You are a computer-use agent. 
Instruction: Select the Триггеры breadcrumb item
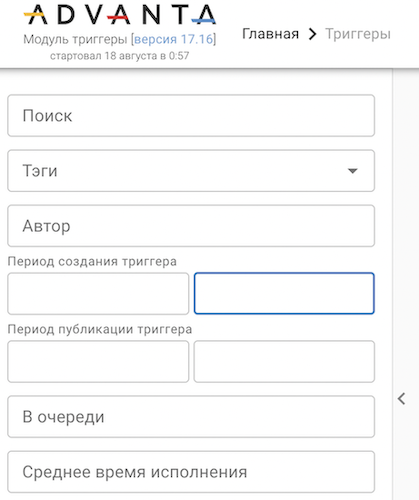(358, 34)
